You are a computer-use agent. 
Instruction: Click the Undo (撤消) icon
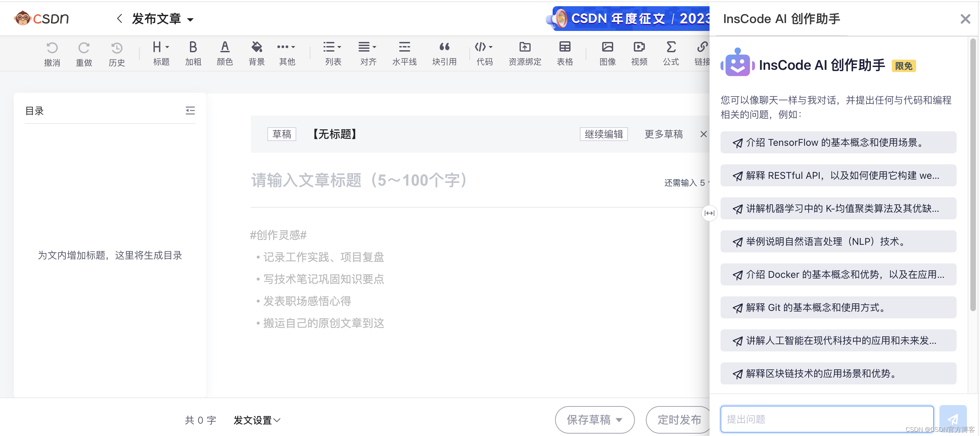52,48
